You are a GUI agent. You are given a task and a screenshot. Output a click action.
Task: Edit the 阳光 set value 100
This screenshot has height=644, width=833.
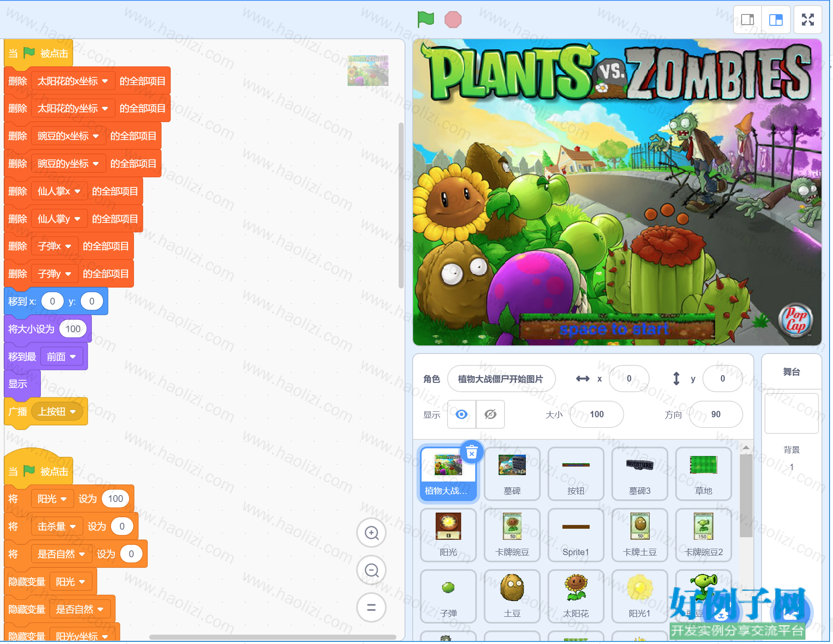pos(116,499)
